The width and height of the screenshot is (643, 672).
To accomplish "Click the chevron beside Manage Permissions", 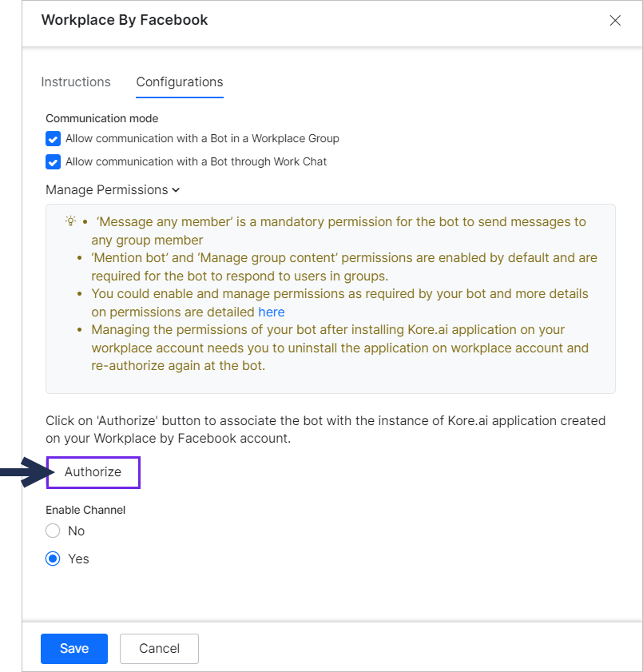I will [x=175, y=190].
